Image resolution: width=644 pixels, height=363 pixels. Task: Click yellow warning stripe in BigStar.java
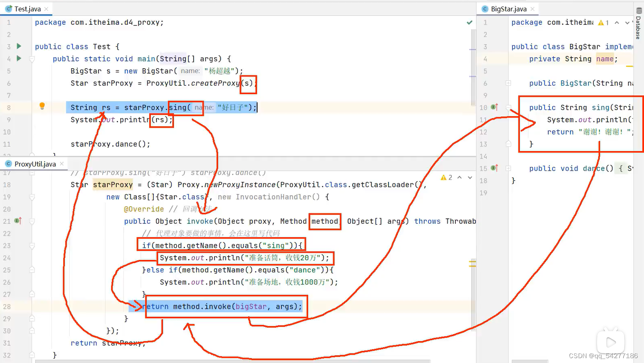click(x=629, y=66)
